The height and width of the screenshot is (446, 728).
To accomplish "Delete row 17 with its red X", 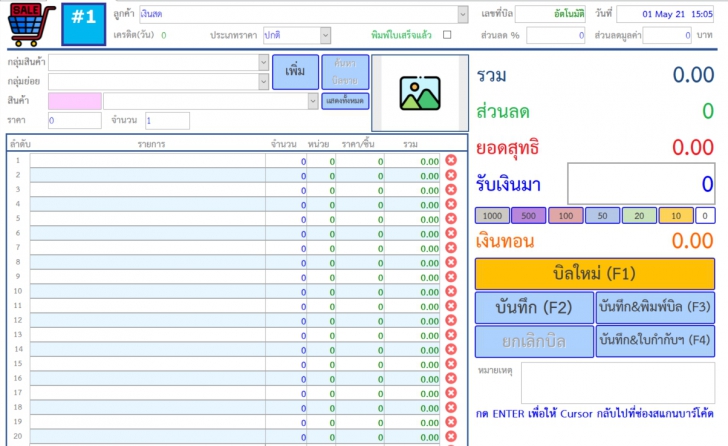I will pyautogui.click(x=451, y=393).
